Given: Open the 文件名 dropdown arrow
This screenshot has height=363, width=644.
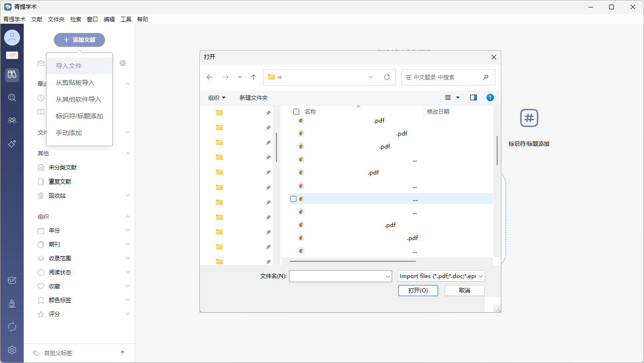Looking at the screenshot, I should click(x=388, y=276).
